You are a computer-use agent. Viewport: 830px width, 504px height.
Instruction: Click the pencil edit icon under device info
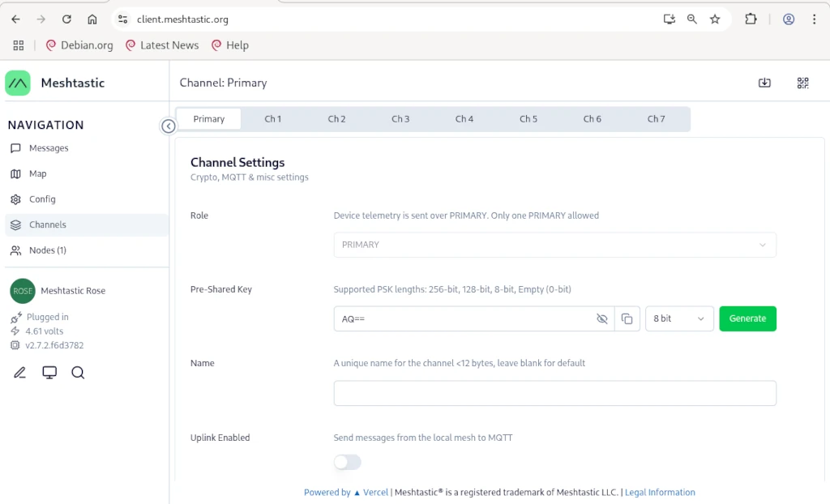click(x=20, y=373)
